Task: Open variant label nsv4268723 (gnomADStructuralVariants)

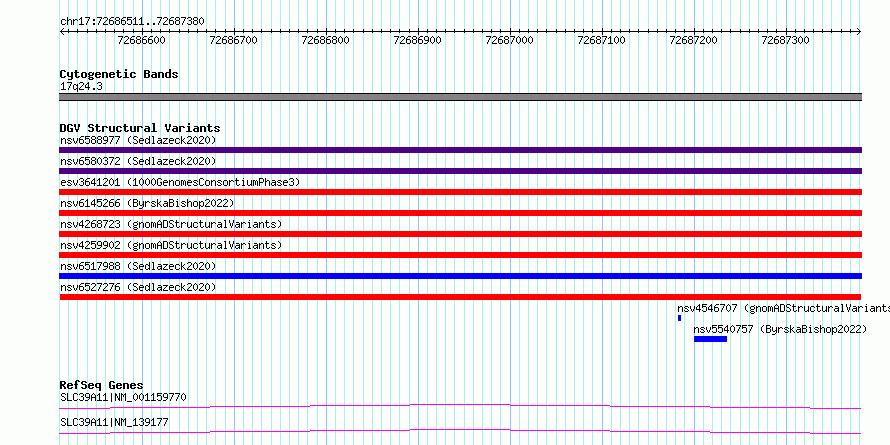Action: click(x=171, y=224)
